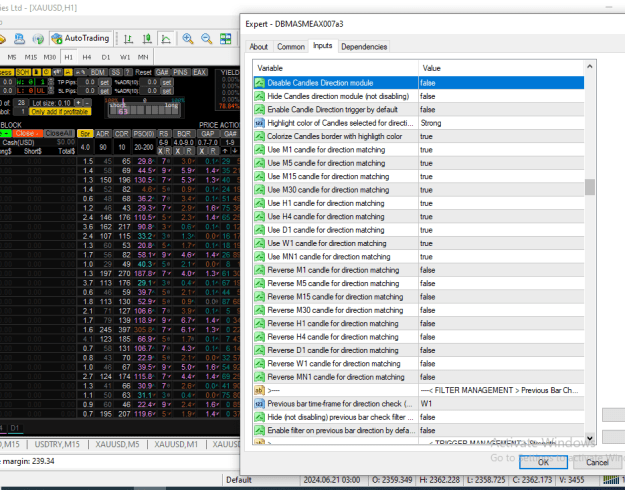The width and height of the screenshot is (625, 490).
Task: Toggle the SS panel button
Action: (x=116, y=72)
